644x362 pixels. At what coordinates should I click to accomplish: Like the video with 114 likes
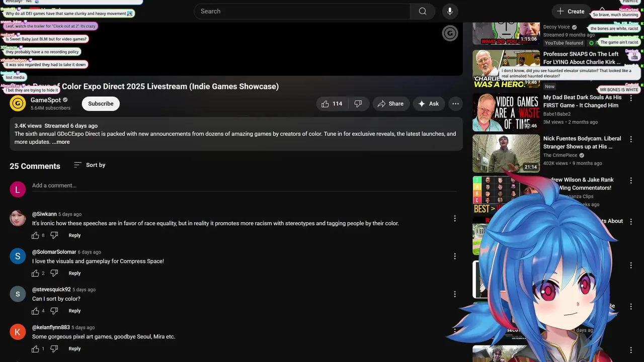point(332,104)
